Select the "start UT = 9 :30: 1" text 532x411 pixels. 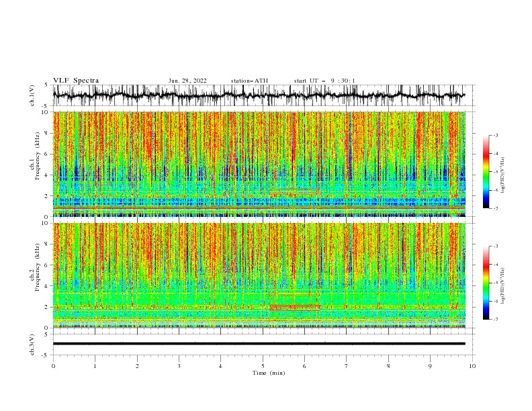click(324, 81)
